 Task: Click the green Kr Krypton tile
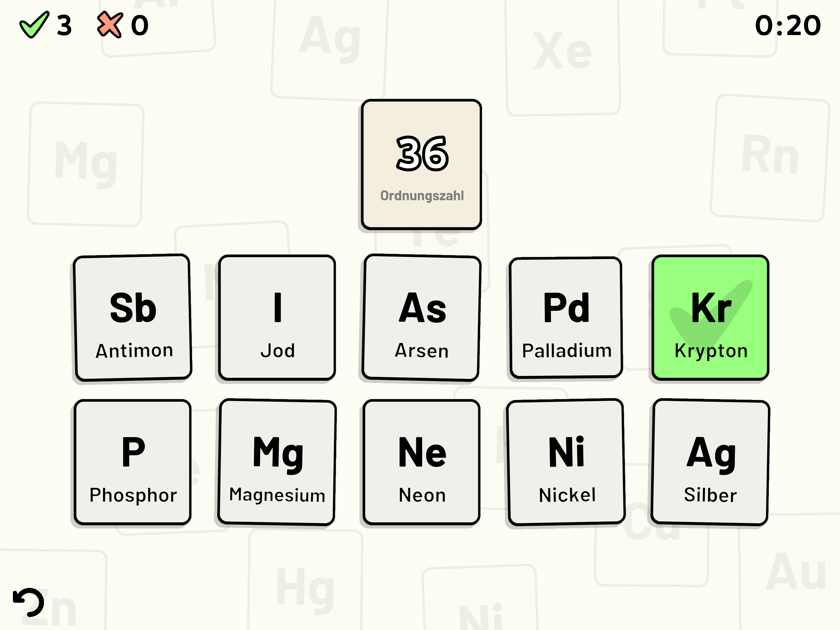coord(711,317)
